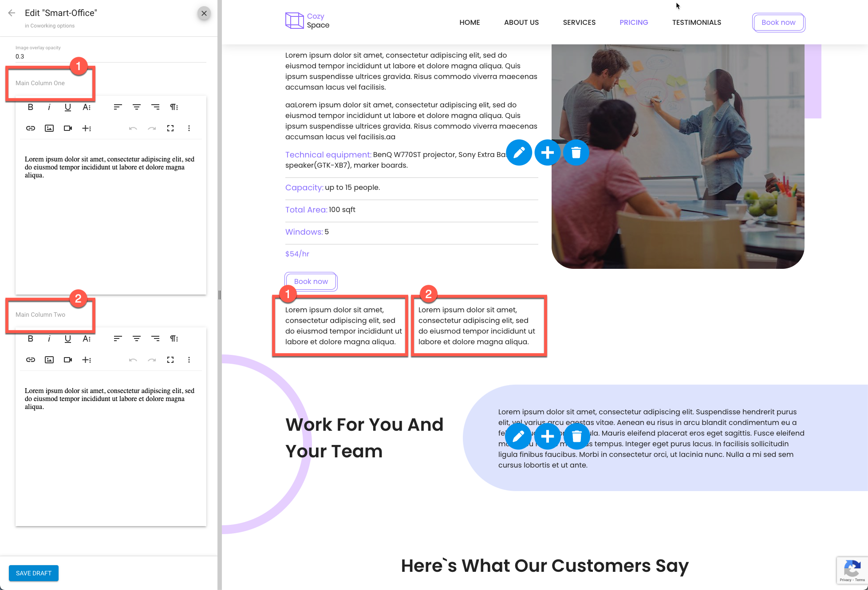Image resolution: width=868 pixels, height=590 pixels.
Task: Open the PRICING nav menu item
Action: pyautogui.click(x=634, y=22)
